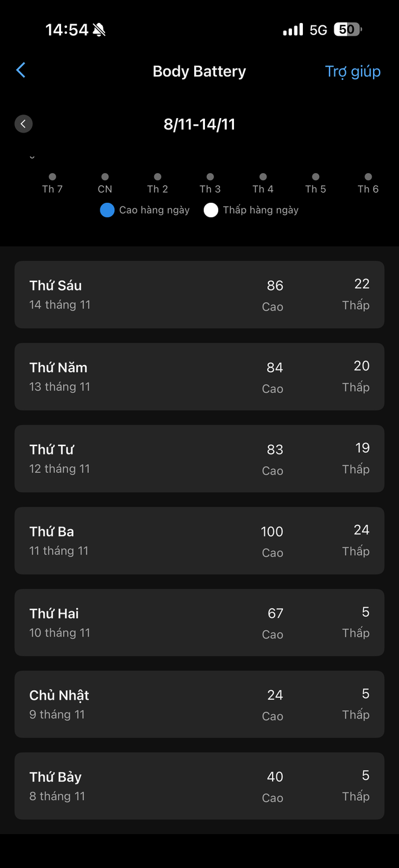Open Thứ Tư 12 tháng 11 entry
399x868 pixels.
point(199,458)
